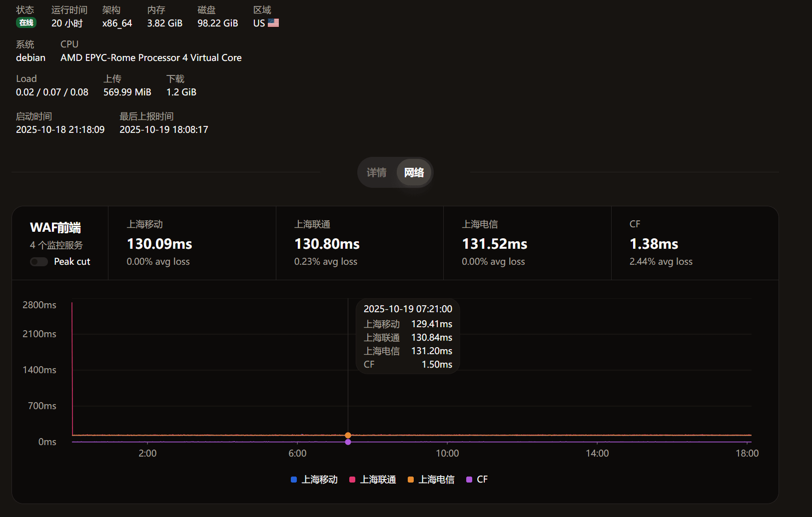Click the purple CF legend swatch
This screenshot has height=517, width=812.
[x=469, y=480]
